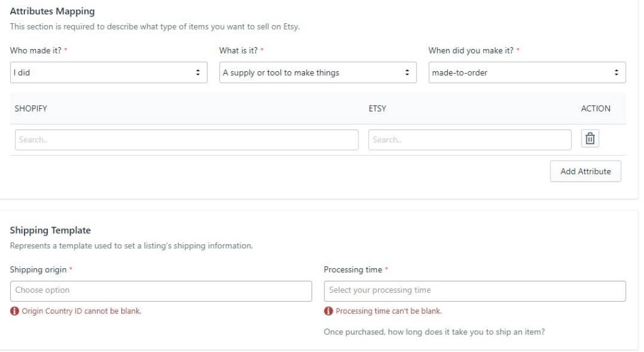Open the 'What is it?' dropdown

click(x=318, y=72)
